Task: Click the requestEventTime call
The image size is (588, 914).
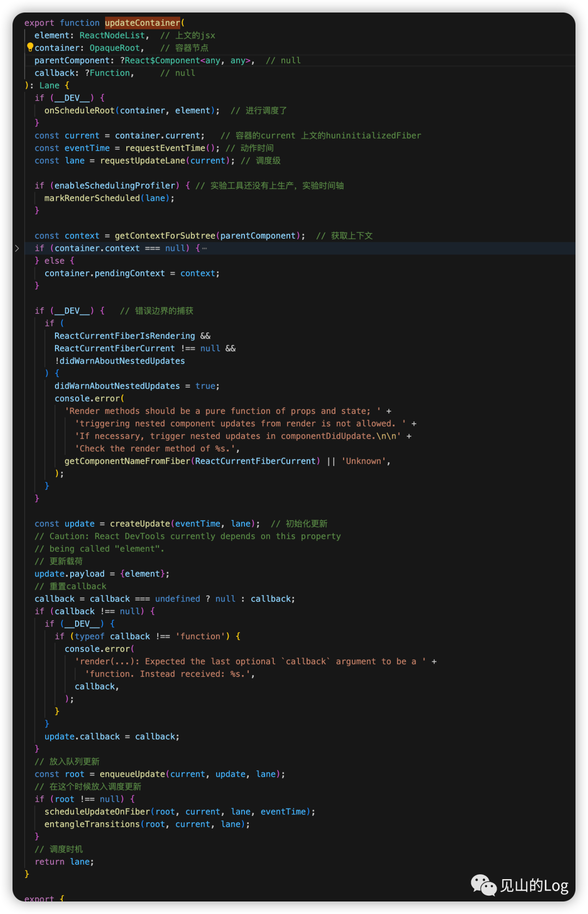Action: 166,148
